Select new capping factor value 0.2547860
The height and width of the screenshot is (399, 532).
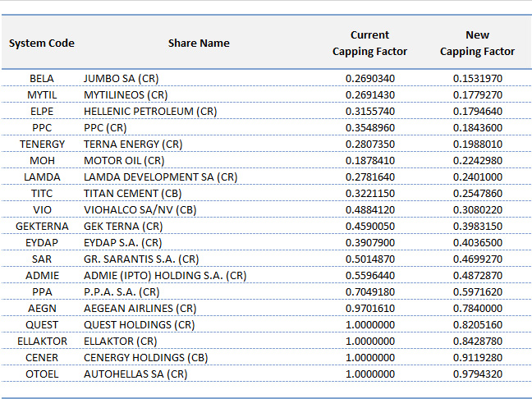pyautogui.click(x=477, y=194)
